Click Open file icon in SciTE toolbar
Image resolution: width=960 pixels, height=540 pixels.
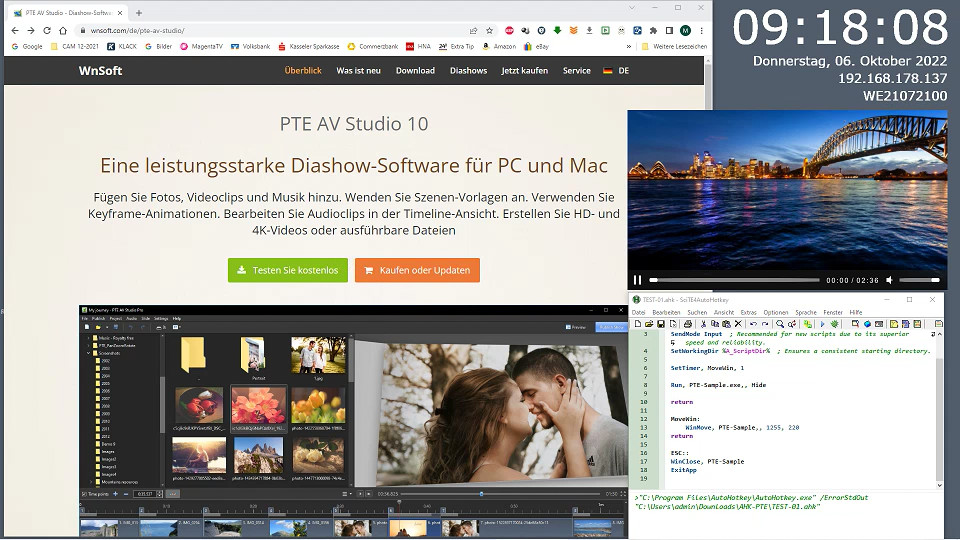point(649,324)
